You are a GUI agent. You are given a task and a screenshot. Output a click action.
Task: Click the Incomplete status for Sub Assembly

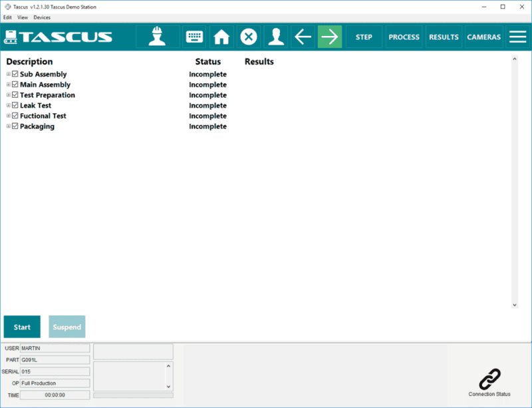(207, 74)
